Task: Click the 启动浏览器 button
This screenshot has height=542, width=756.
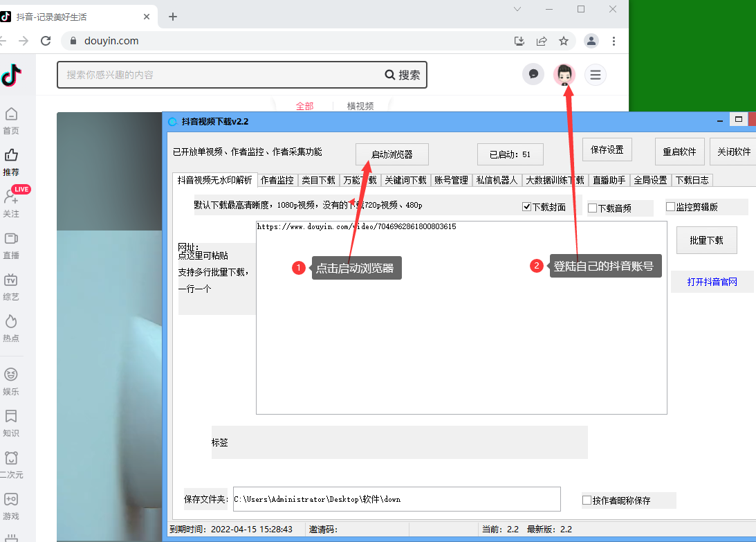Action: tap(392, 154)
